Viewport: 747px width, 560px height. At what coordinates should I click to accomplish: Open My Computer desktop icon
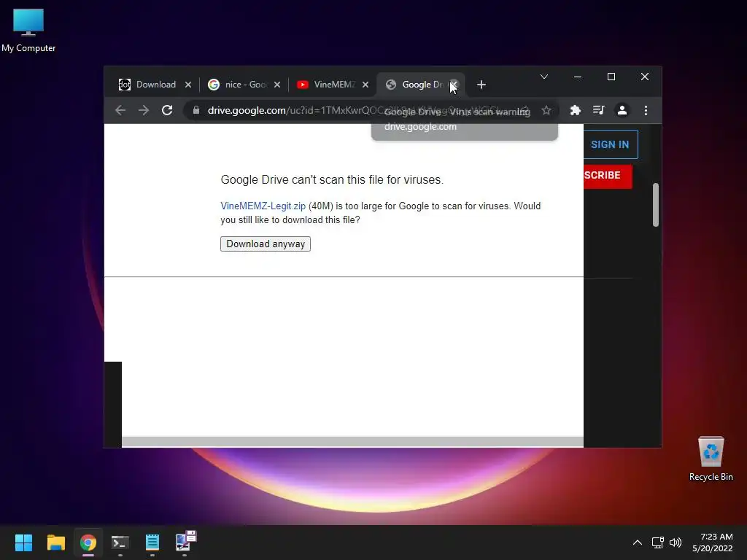point(28,31)
